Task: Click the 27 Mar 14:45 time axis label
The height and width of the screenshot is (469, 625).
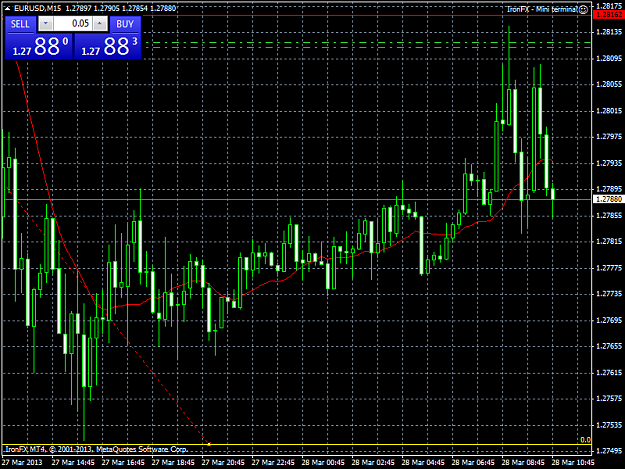Action: [73, 463]
